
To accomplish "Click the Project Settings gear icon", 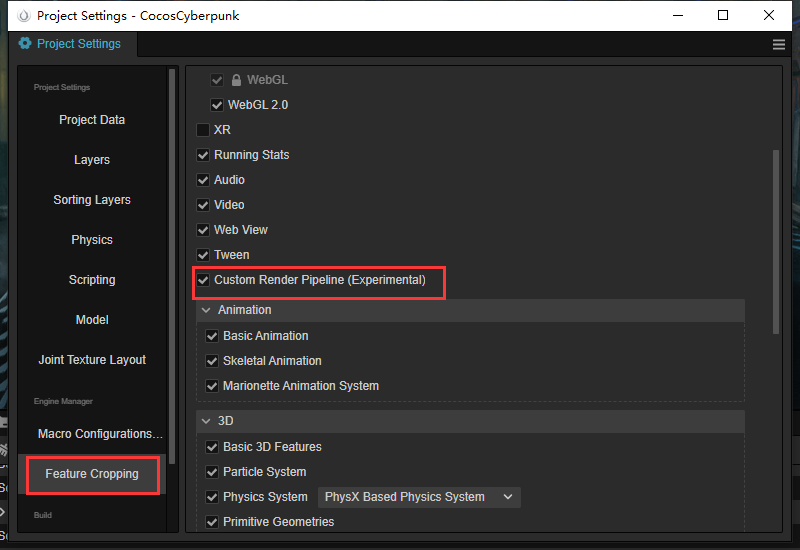I will (25, 44).
